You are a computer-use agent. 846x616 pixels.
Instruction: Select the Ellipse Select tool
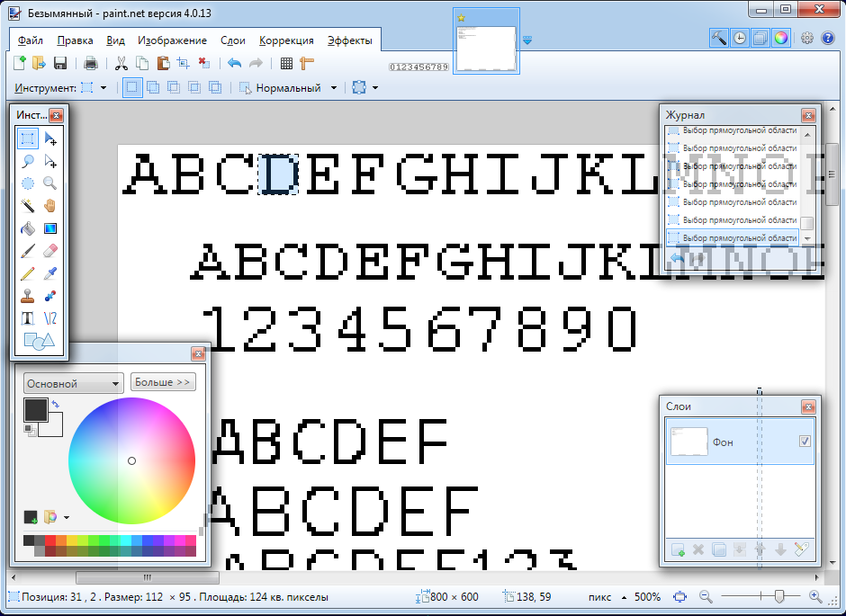(x=28, y=183)
